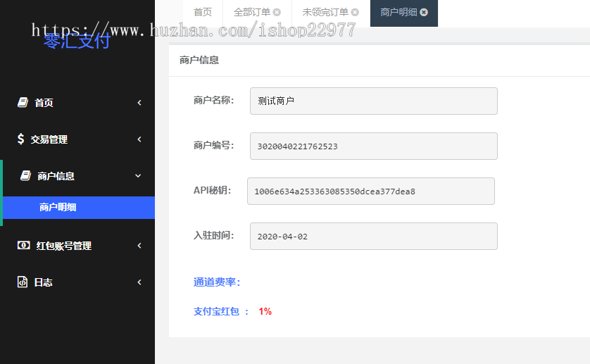Click the 商户编号 label

(213, 145)
